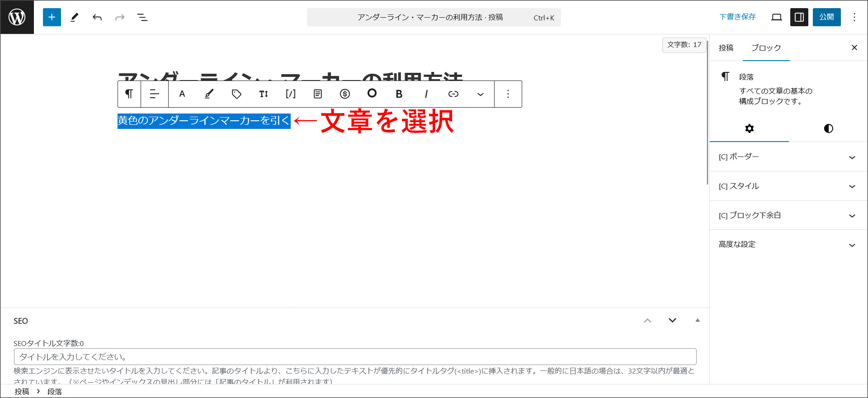Image resolution: width=868 pixels, height=398 pixels.
Task: Move the SEO panel down
Action: coord(673,321)
